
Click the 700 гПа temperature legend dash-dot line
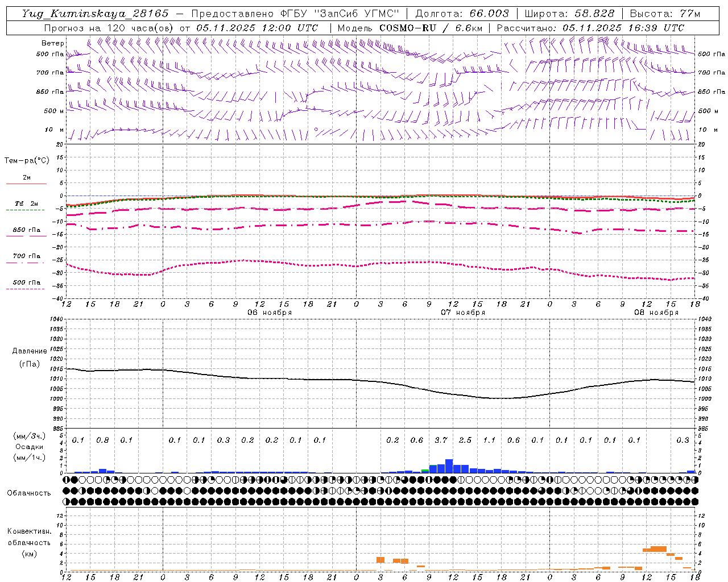[25, 263]
